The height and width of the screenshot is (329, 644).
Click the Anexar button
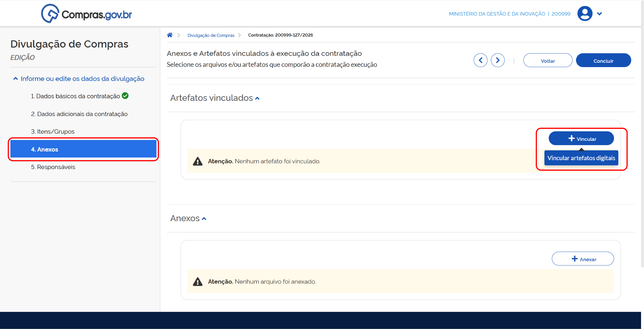[583, 259]
